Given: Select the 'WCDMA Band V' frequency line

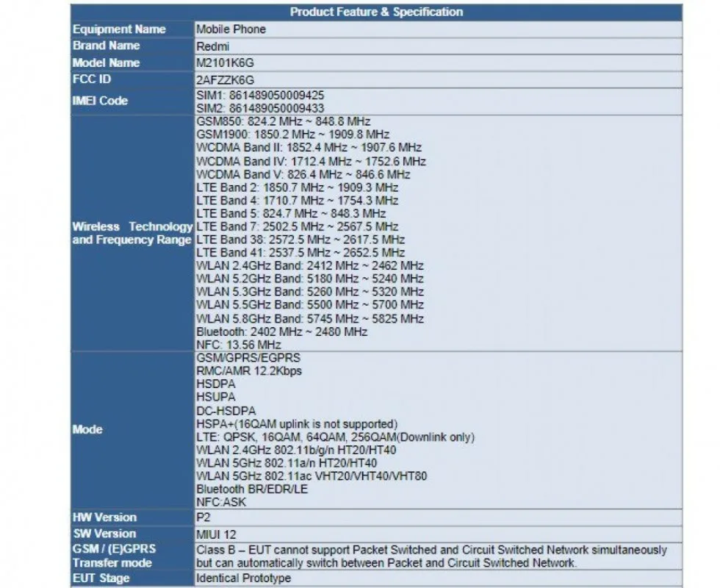Looking at the screenshot, I should [x=303, y=175].
